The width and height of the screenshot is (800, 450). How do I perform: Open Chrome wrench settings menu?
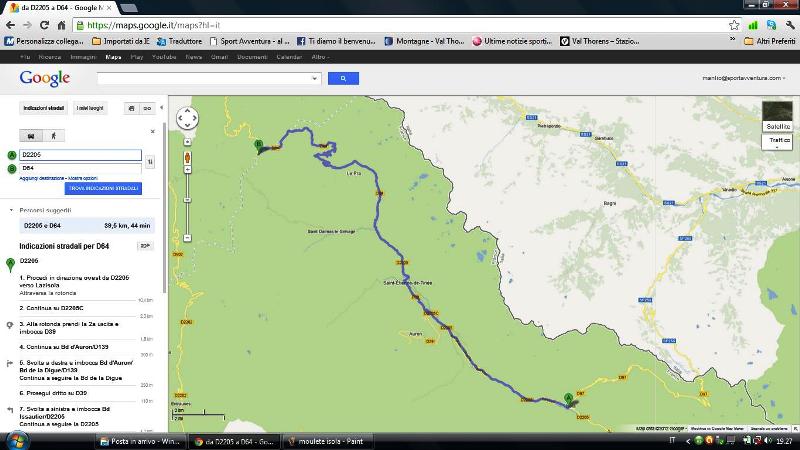[789, 24]
